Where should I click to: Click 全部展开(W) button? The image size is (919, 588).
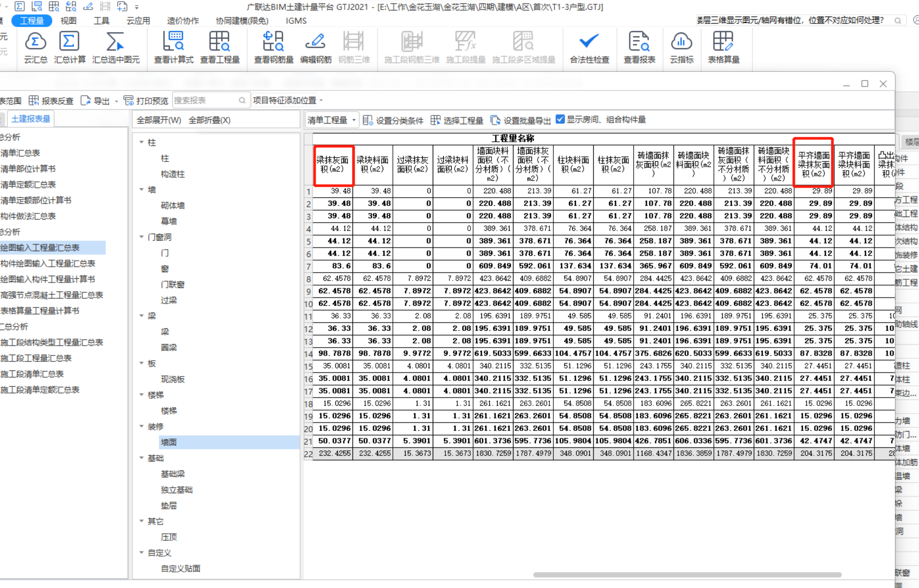159,120
